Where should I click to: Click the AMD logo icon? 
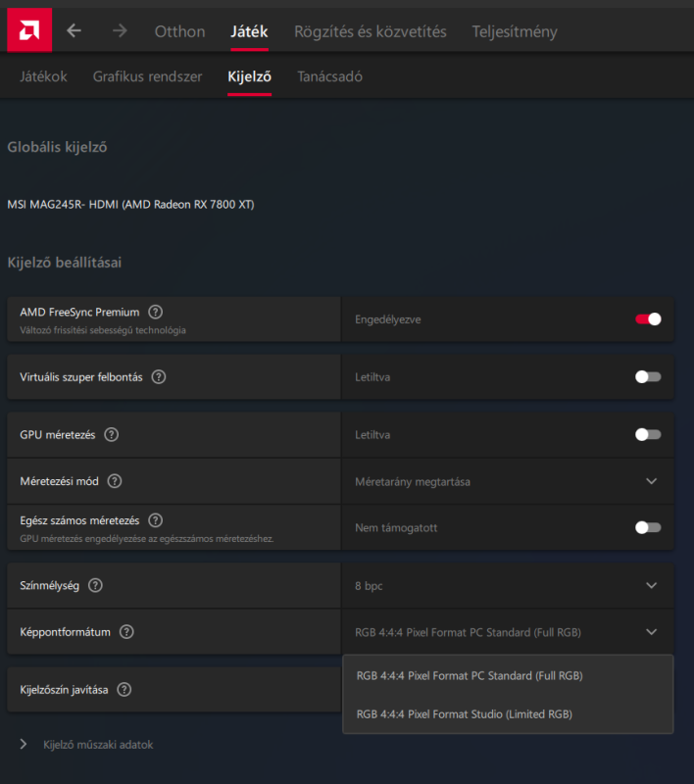29,30
